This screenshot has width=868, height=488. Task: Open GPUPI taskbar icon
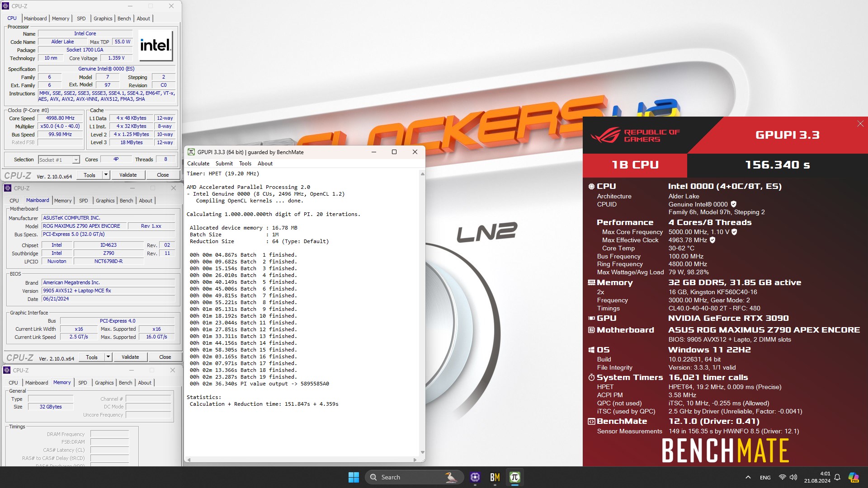pos(514,477)
